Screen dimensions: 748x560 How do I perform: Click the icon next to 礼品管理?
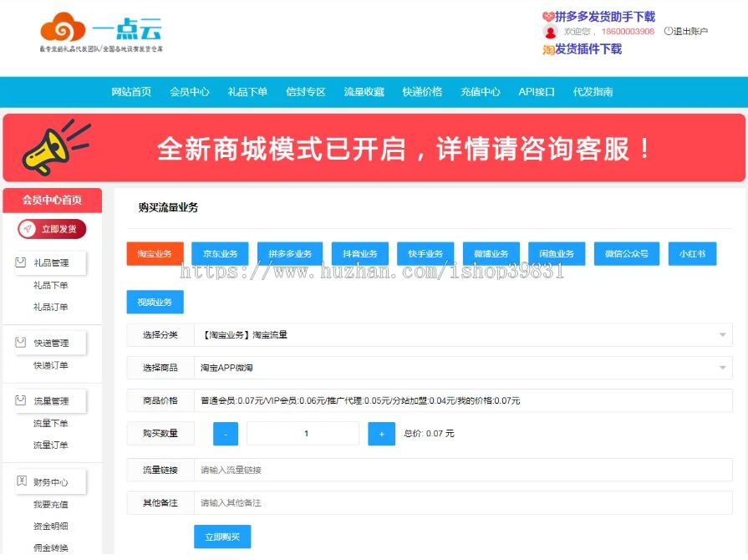21,262
